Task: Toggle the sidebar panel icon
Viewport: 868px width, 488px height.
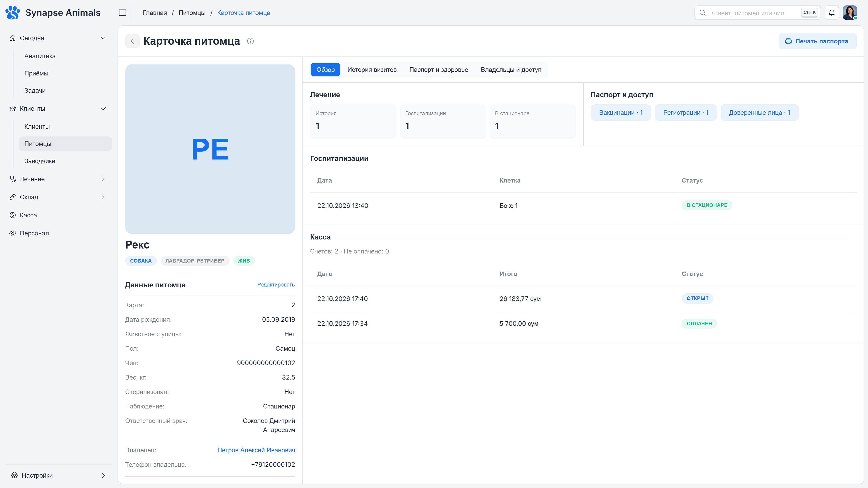Action: tap(123, 13)
